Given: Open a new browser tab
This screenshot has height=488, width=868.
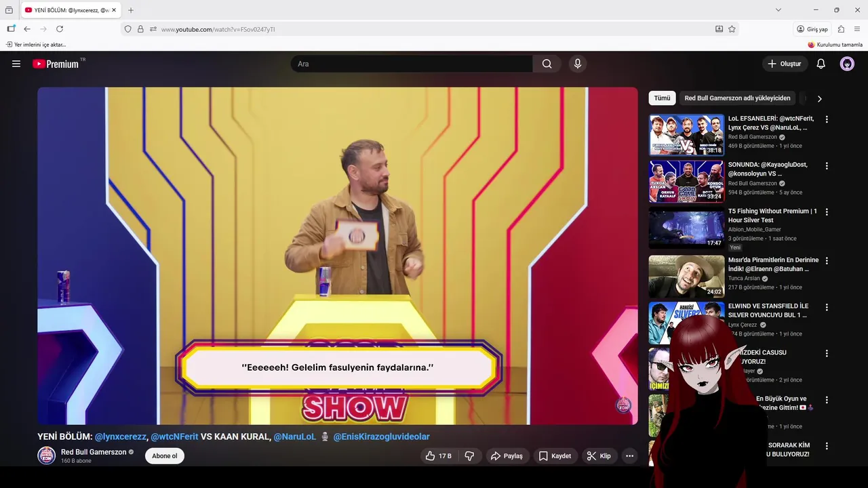Looking at the screenshot, I should [x=131, y=10].
